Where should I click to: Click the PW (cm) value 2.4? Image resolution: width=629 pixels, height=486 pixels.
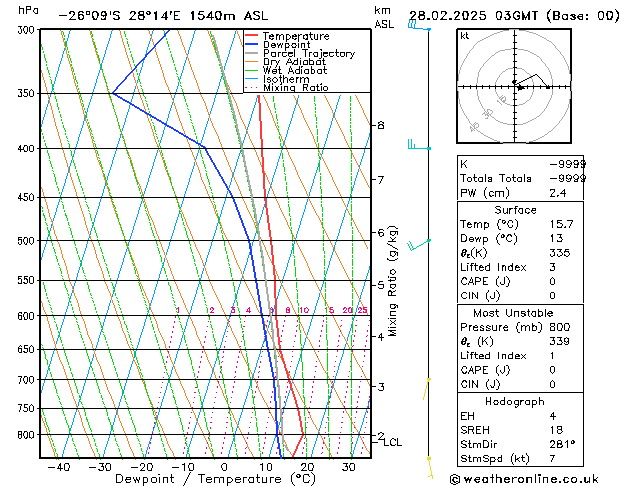(x=558, y=193)
